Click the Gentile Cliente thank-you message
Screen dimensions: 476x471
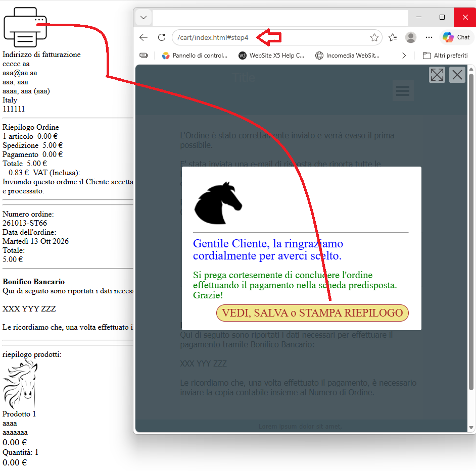[x=268, y=249]
